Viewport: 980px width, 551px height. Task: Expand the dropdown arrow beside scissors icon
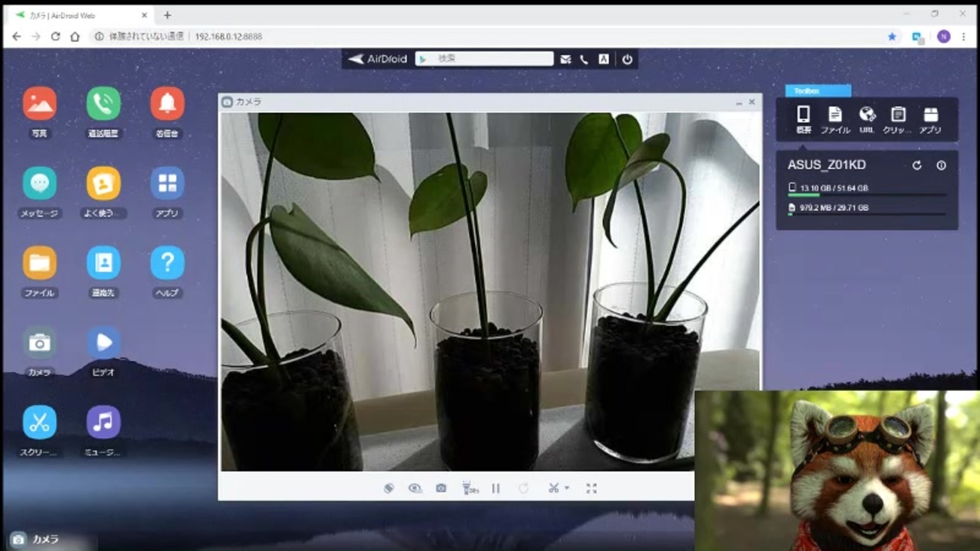pos(567,488)
